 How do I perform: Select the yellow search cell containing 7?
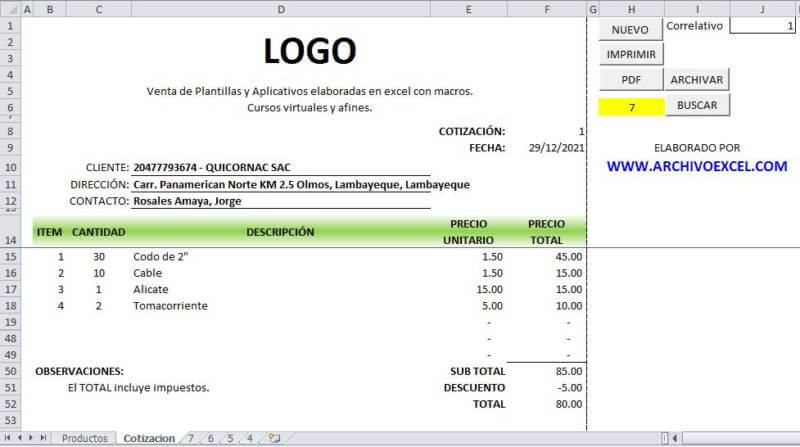pyautogui.click(x=629, y=106)
